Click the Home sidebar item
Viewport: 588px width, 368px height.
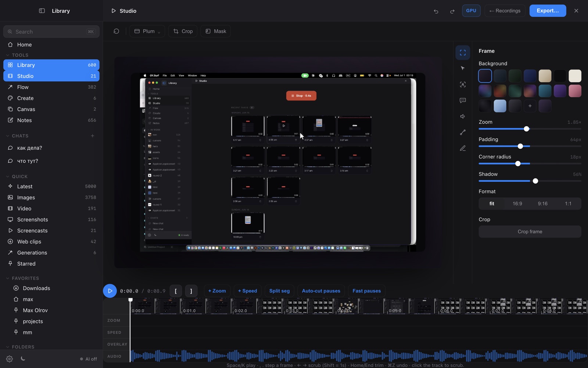click(x=51, y=45)
